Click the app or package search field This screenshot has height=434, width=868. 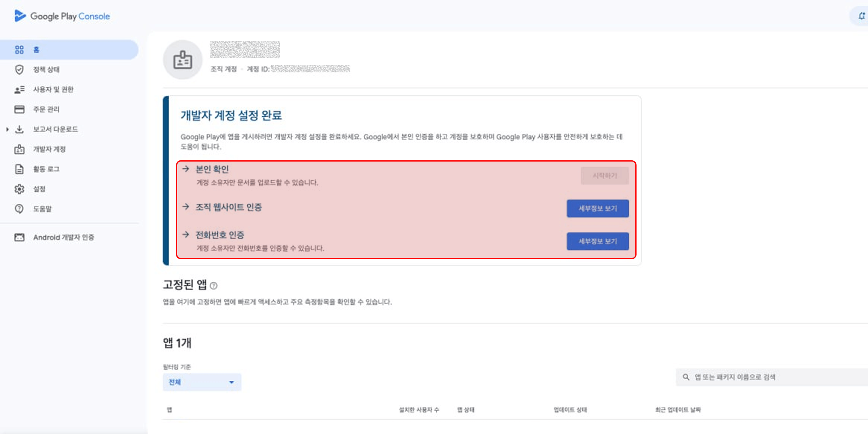[x=772, y=377]
